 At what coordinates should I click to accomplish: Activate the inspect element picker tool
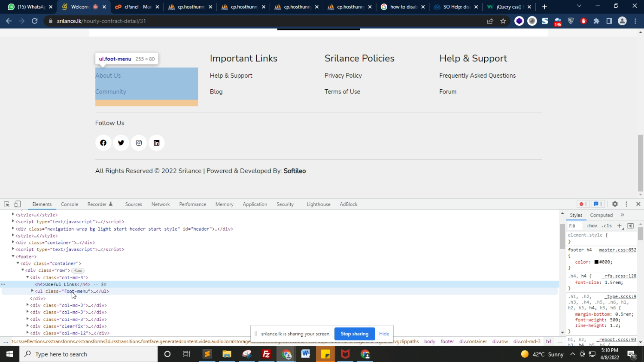tap(6, 204)
